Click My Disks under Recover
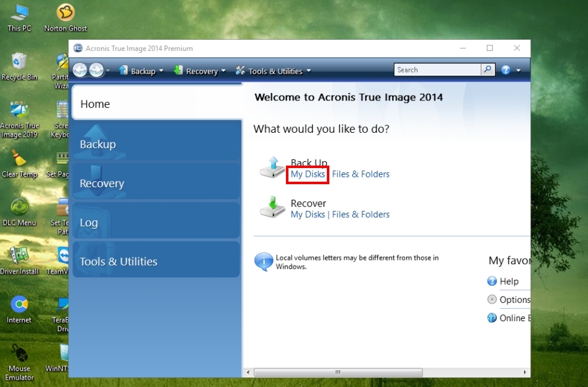Image resolution: width=588 pixels, height=387 pixels. click(x=308, y=215)
